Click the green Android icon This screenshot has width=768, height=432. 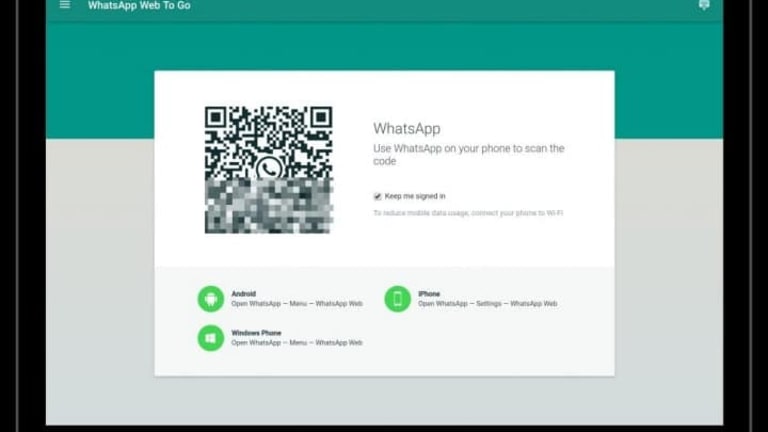[x=211, y=299]
